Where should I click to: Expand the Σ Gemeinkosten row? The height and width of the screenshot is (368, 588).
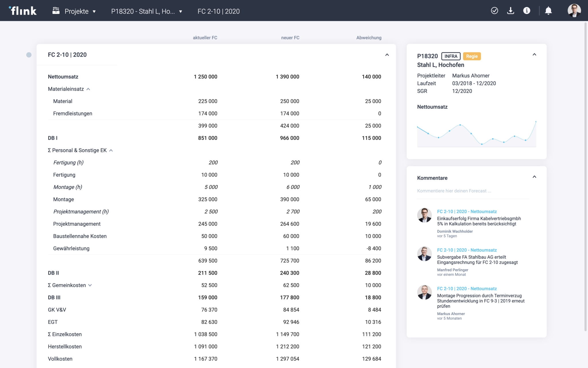tap(90, 285)
